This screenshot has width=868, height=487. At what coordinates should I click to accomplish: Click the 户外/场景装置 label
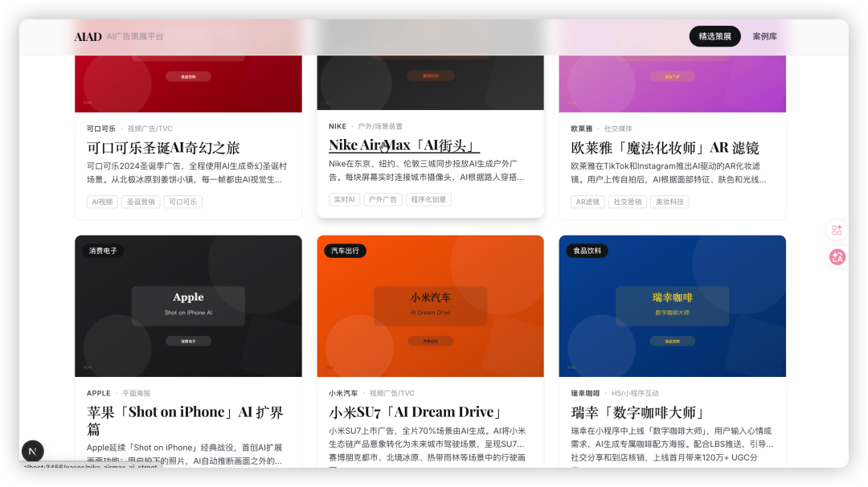pyautogui.click(x=380, y=126)
